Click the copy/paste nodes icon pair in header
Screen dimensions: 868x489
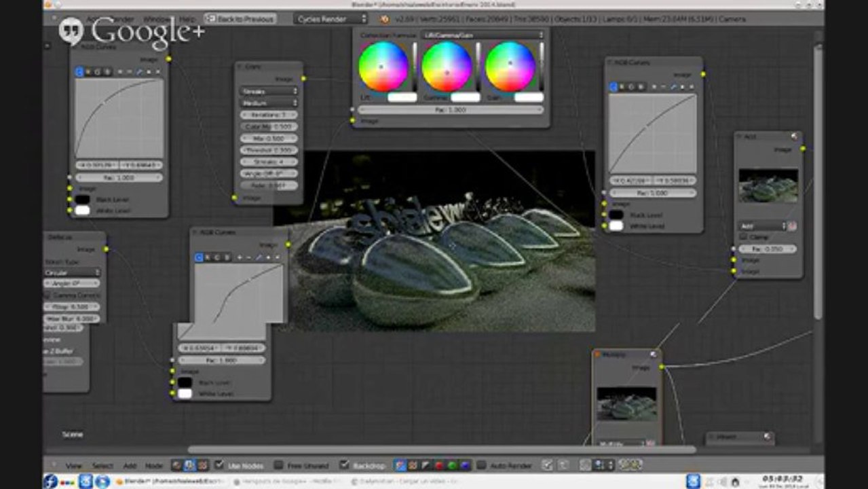coord(630,465)
